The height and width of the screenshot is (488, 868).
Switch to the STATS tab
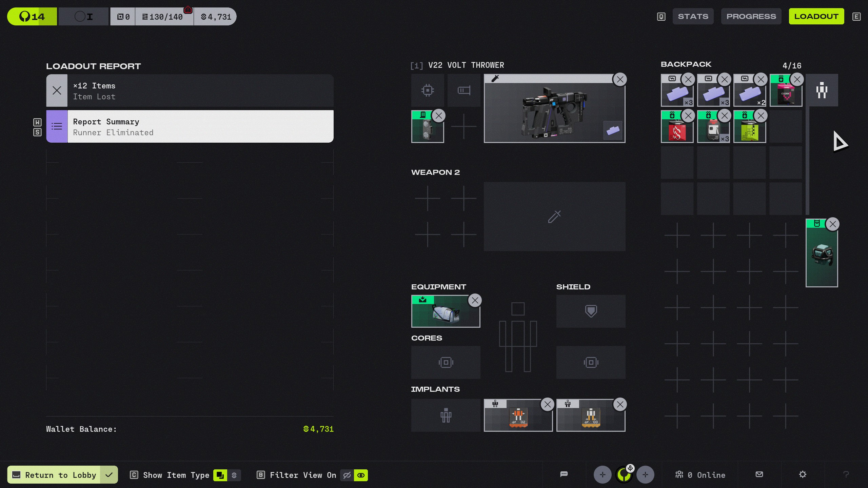click(693, 16)
